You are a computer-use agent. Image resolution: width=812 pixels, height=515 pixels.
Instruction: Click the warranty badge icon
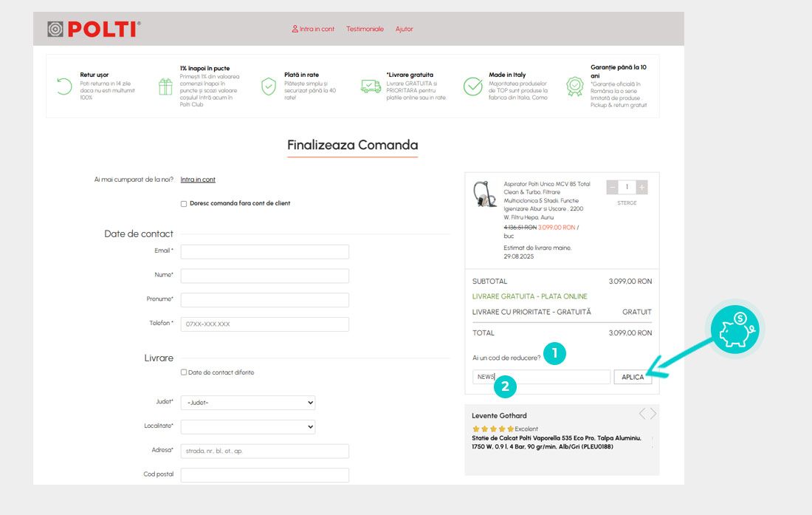[x=574, y=86]
